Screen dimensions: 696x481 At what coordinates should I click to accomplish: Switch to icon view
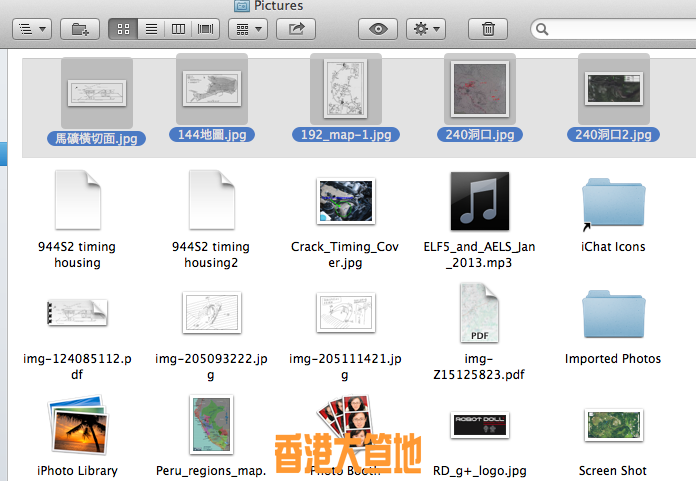click(x=123, y=29)
